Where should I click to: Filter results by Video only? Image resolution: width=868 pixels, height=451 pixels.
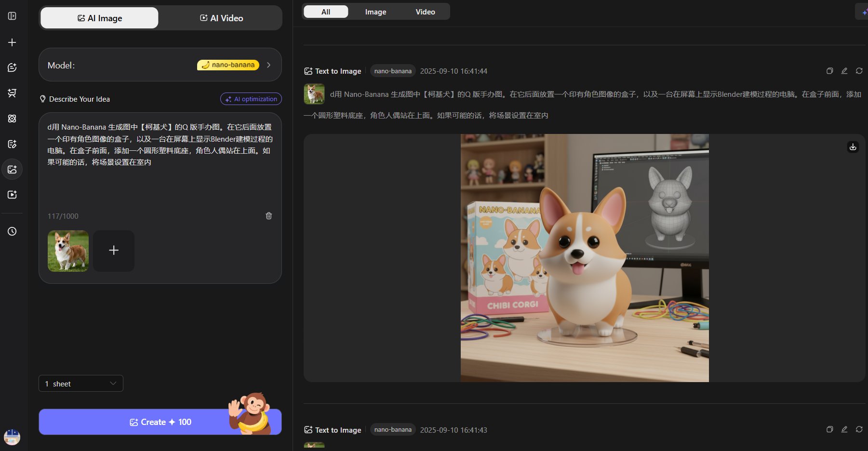pos(425,12)
